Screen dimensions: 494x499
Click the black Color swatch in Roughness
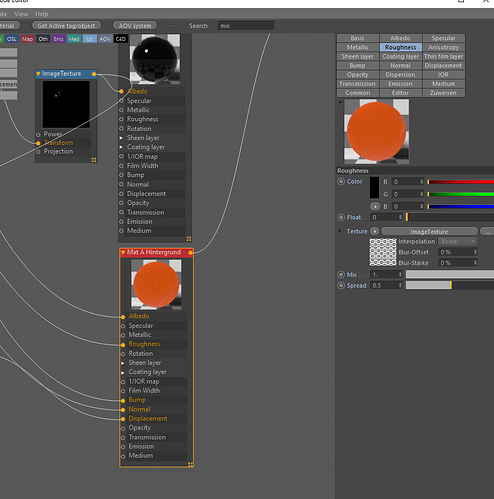coord(374,188)
